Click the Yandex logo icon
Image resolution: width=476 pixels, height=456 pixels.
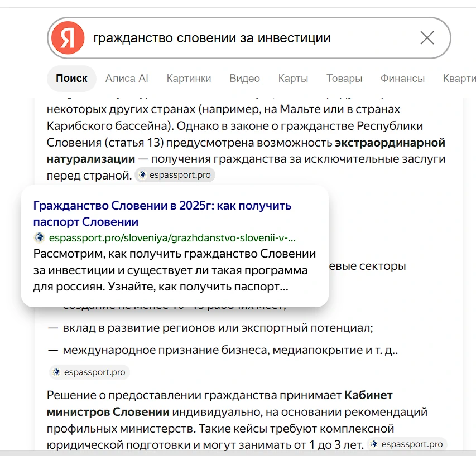[x=68, y=38]
